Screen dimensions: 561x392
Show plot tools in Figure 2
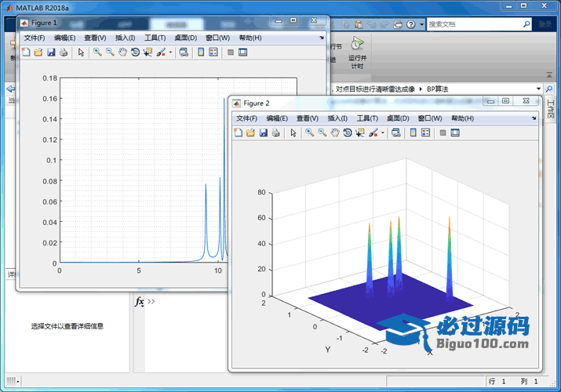coord(455,132)
